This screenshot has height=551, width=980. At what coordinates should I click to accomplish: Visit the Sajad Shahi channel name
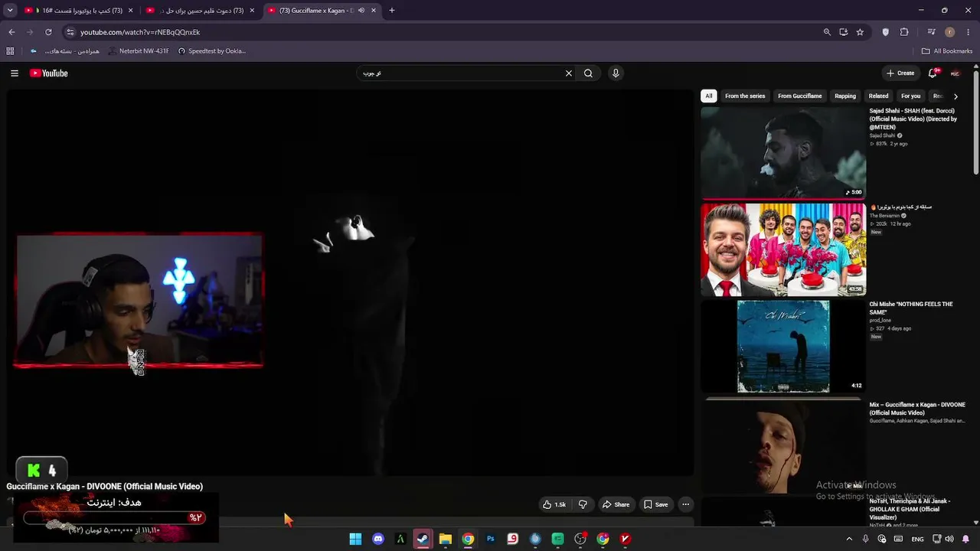[x=882, y=135]
